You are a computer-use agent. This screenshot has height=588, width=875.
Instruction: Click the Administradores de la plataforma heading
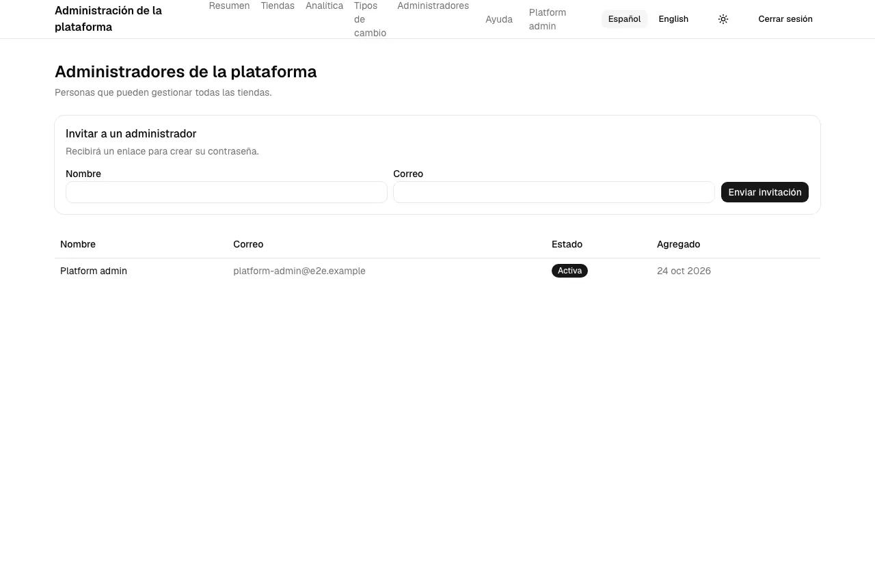point(186,72)
